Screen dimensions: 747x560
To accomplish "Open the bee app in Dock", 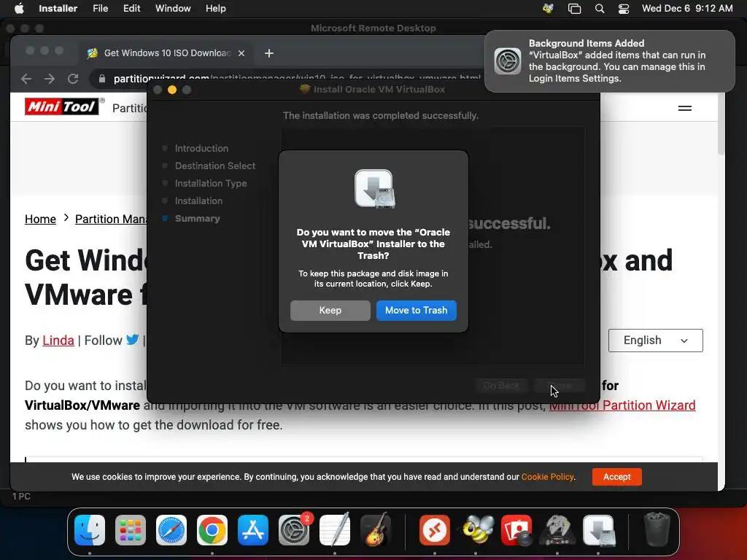I will (476, 529).
